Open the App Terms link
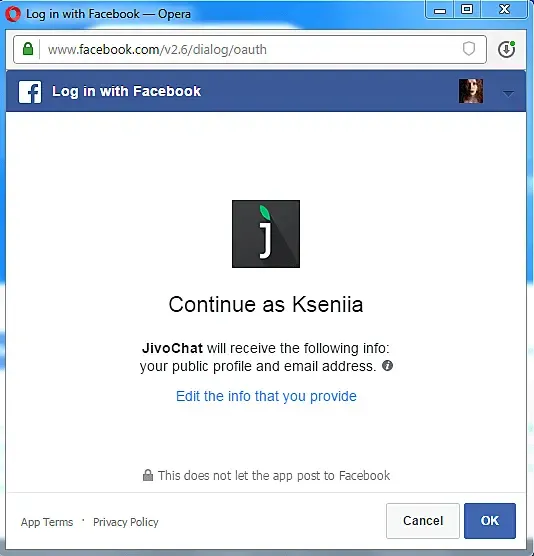The image size is (534, 556). pyautogui.click(x=47, y=522)
